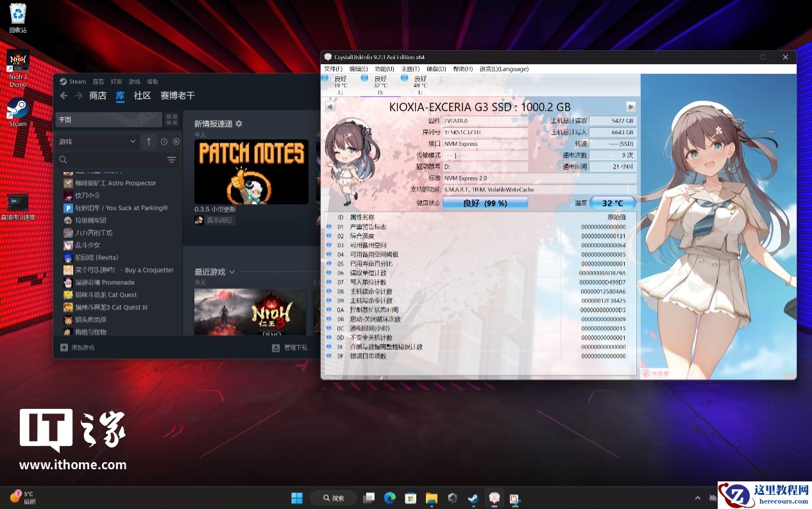Launch Microsoft Edge from the taskbar
The width and height of the screenshot is (812, 509).
389,498
